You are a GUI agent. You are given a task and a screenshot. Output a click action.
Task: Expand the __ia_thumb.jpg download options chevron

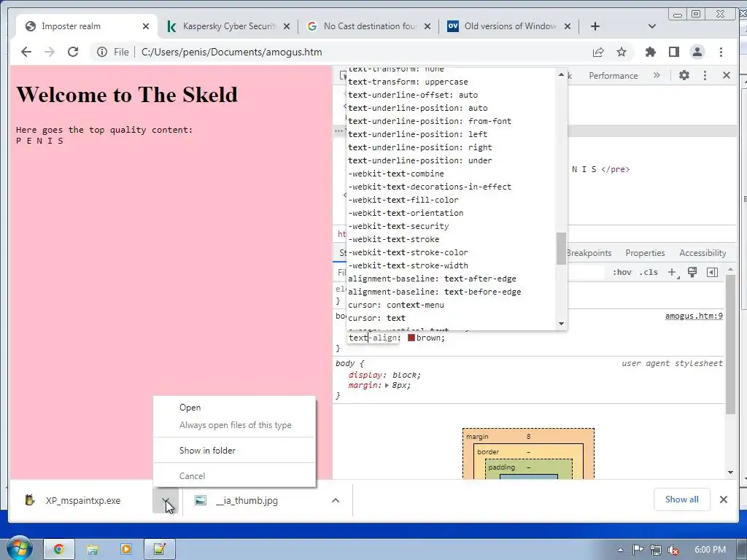[x=336, y=500]
